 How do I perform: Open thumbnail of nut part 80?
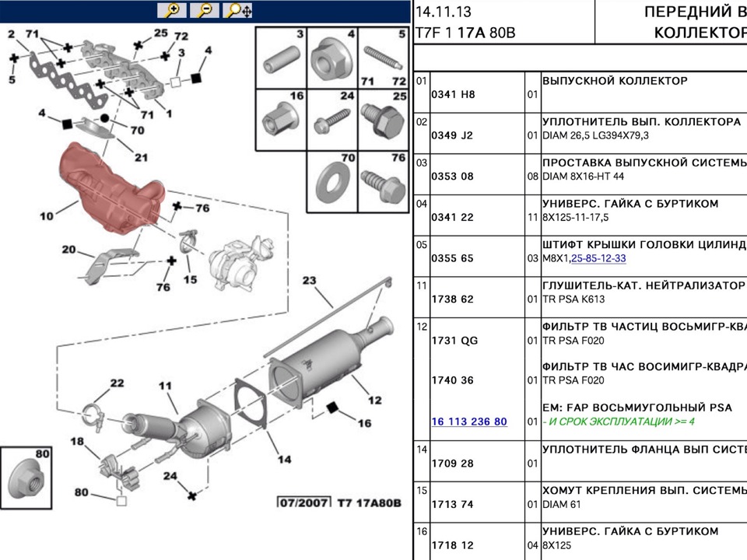26,478
